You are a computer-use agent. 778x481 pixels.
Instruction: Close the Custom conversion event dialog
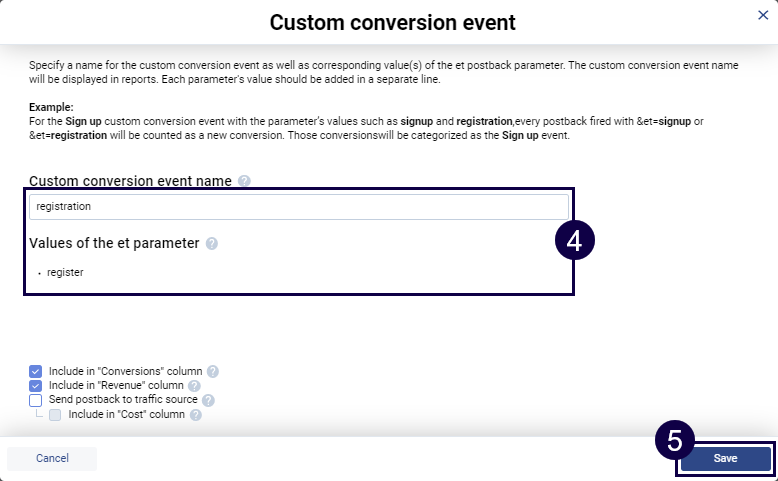(x=764, y=16)
